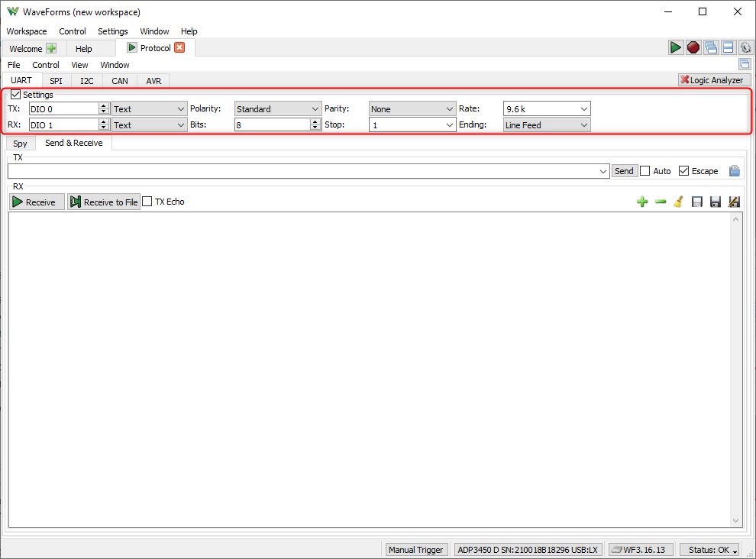This screenshot has width=756, height=559.
Task: Click the tile windows icon in the top toolbar
Action: 728,47
